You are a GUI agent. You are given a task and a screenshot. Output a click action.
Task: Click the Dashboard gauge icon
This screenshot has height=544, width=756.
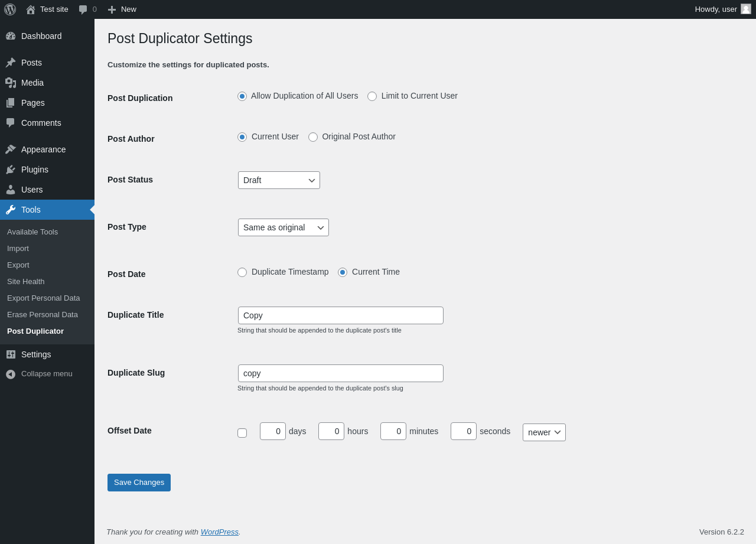11,36
